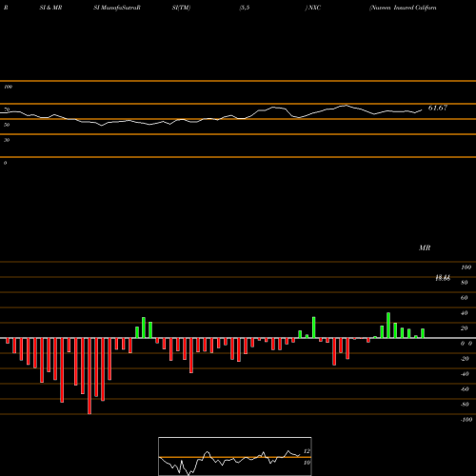Viewport: 476px width, 476px height.
Task: Click the RSI axis label 70
Action: coord(7,109)
